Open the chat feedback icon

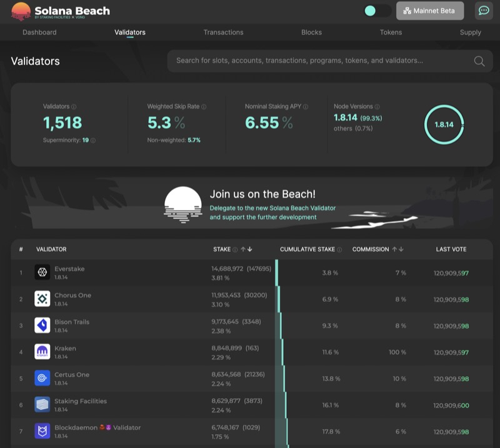tap(484, 11)
